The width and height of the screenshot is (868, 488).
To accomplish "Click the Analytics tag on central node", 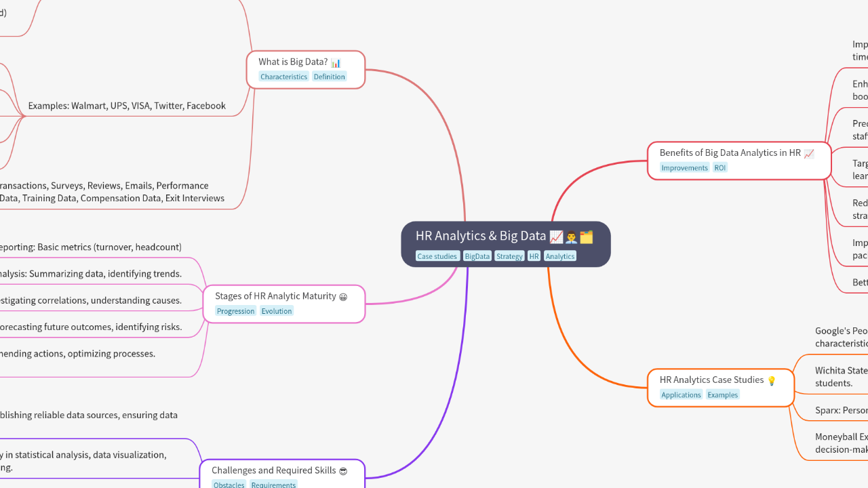I will point(560,256).
